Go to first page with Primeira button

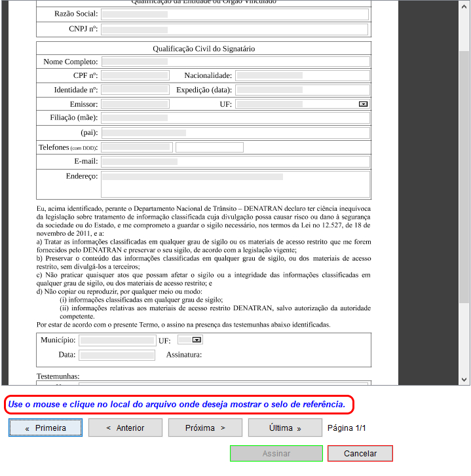point(46,428)
